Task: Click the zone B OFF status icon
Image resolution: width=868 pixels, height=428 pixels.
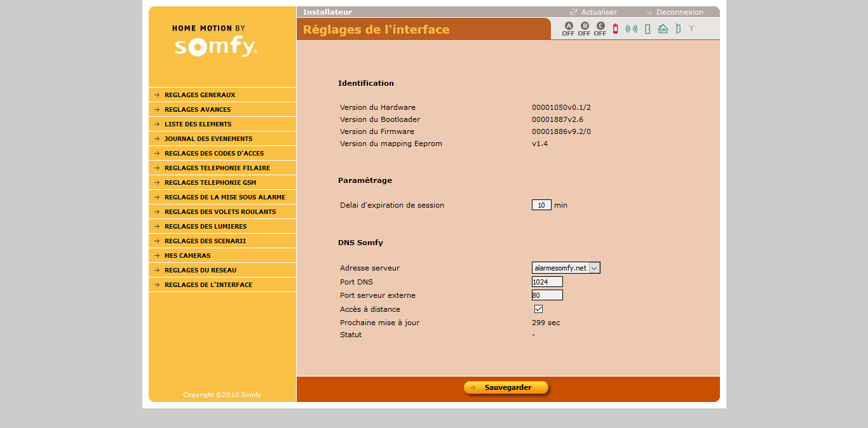Action: tap(585, 29)
